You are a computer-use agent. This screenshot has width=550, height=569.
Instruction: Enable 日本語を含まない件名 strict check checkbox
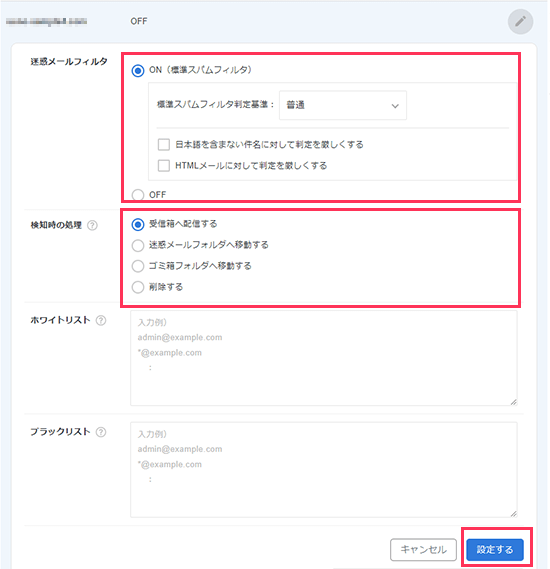(x=164, y=144)
